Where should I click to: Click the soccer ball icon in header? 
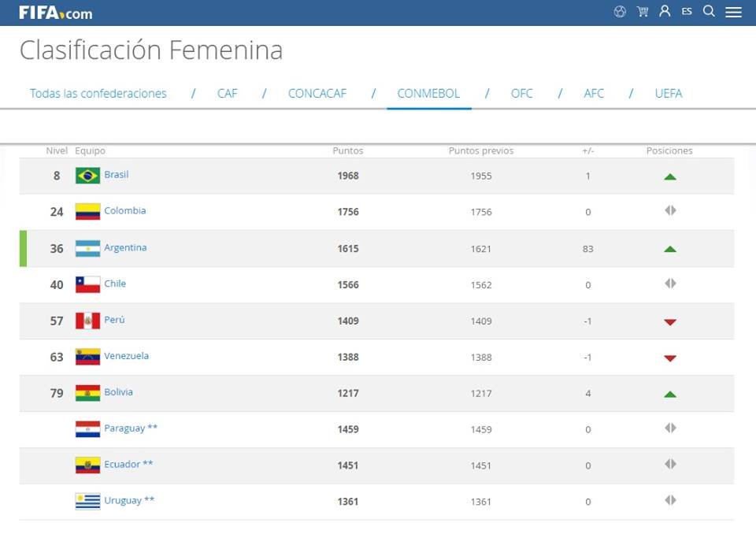point(620,12)
